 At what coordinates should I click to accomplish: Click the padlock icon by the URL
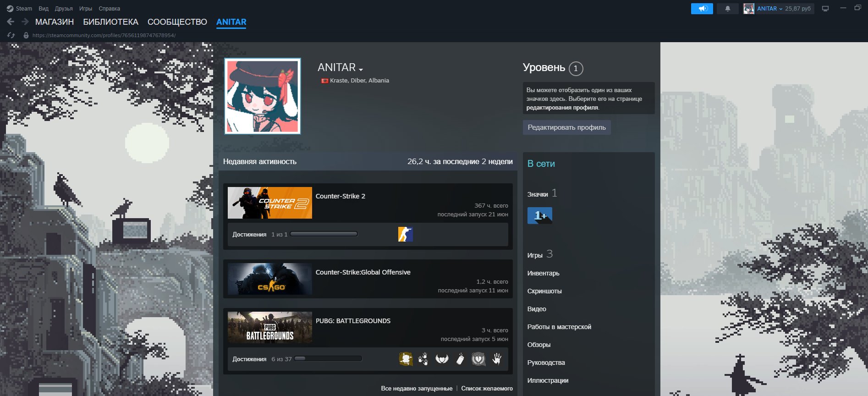tap(26, 35)
